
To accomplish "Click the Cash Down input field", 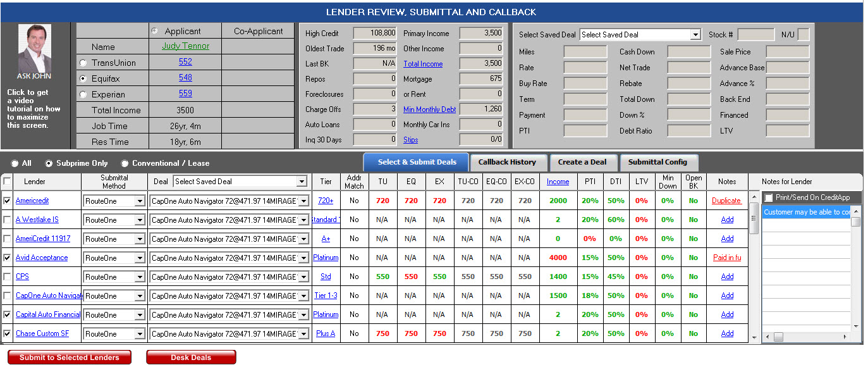I will point(689,52).
